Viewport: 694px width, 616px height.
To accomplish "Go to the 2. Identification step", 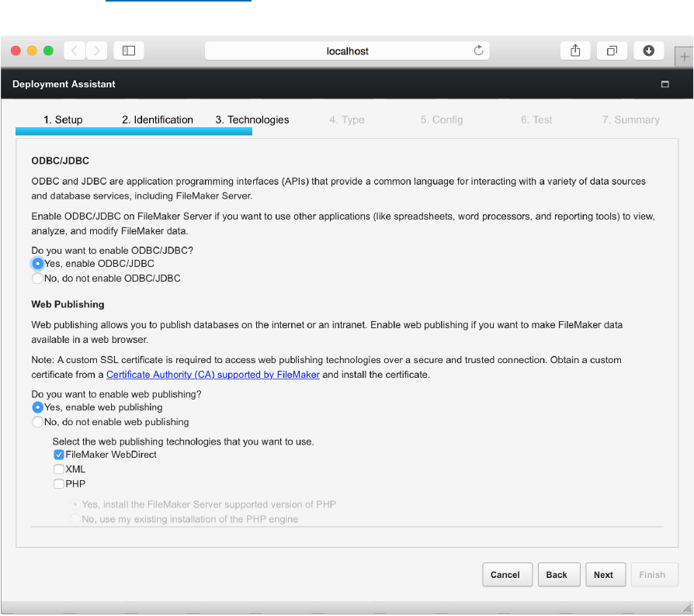I will click(x=158, y=119).
